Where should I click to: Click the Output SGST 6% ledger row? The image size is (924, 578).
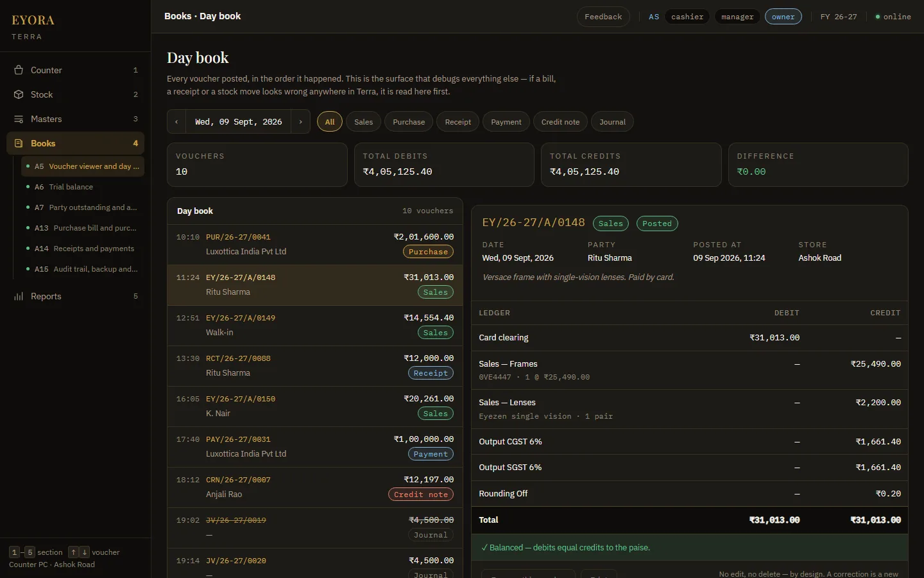[x=690, y=468]
